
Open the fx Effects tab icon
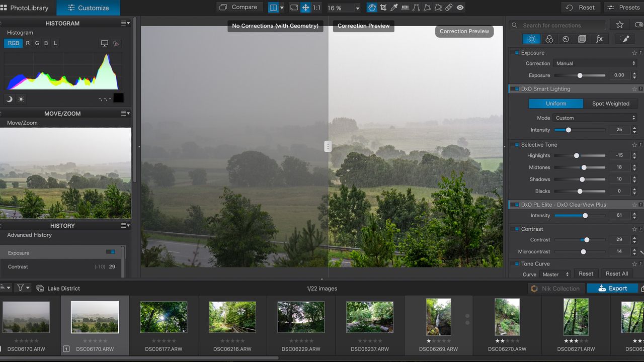tap(599, 39)
